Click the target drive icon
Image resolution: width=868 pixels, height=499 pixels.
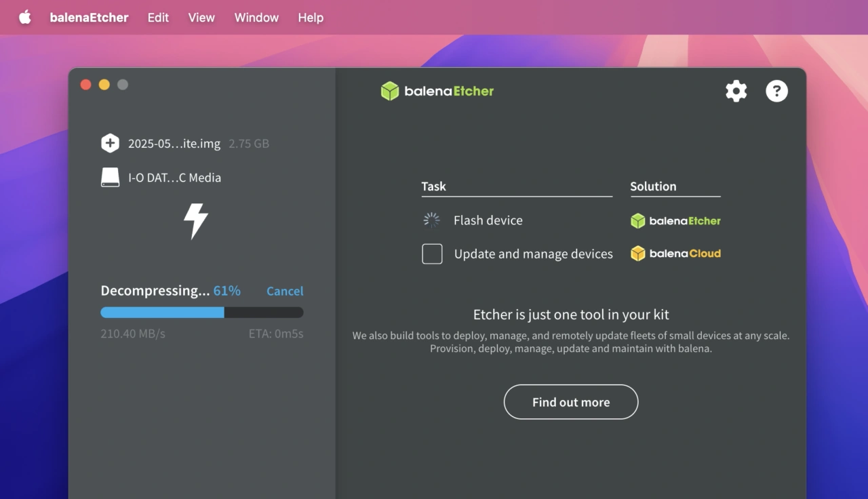[x=110, y=178]
